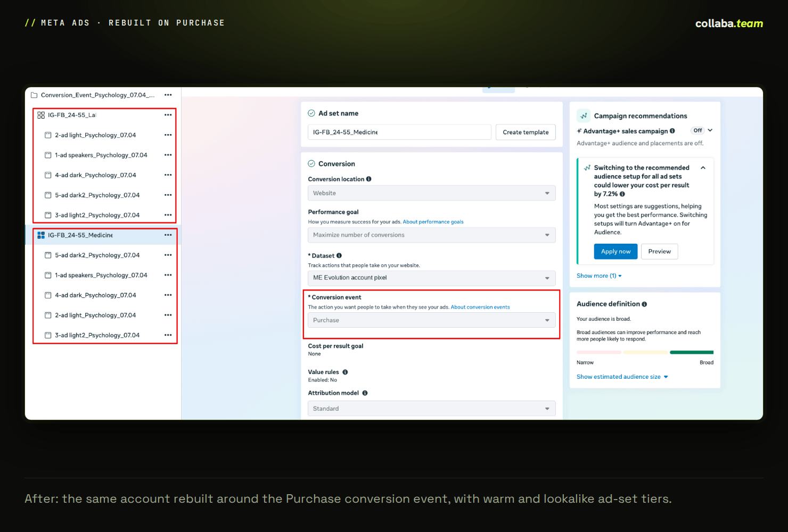This screenshot has width=788, height=532.
Task: Click the info icon beside Advantage+ sales campaign
Action: pos(672,131)
